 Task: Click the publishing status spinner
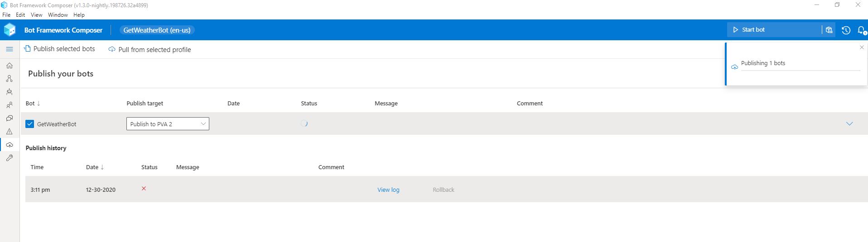[304, 123]
